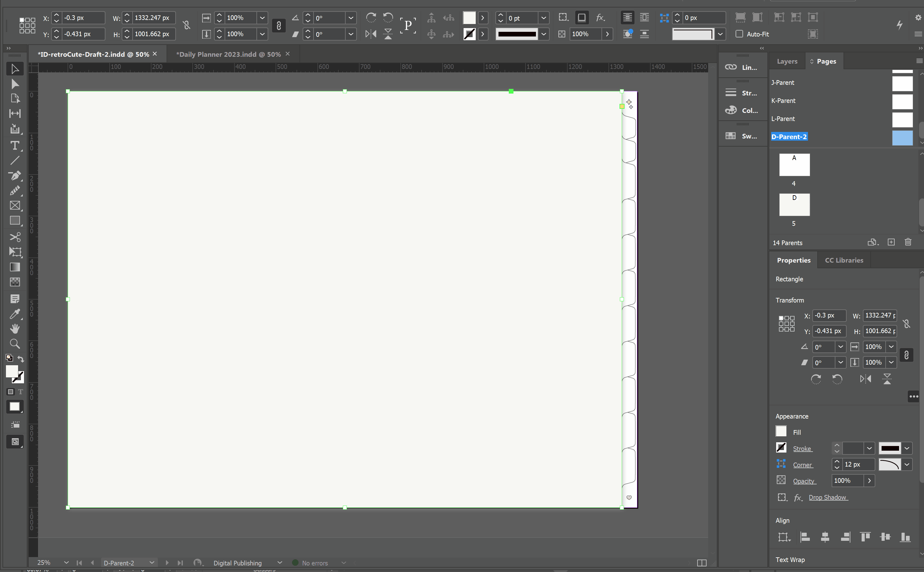Open the Drop Shadow link

point(828,497)
